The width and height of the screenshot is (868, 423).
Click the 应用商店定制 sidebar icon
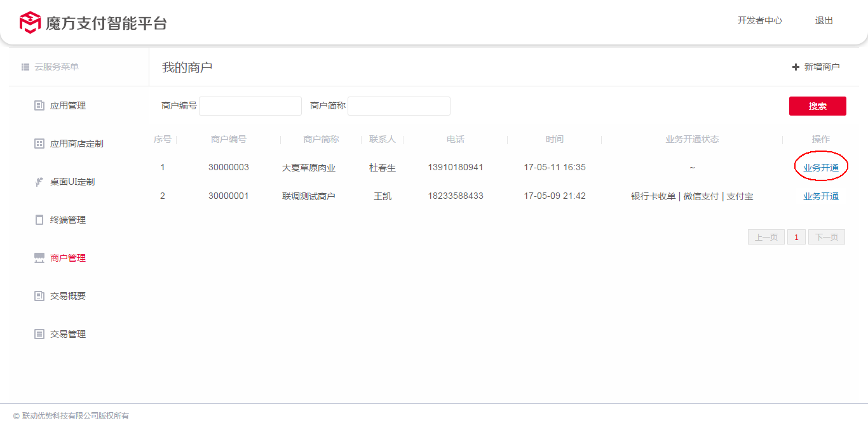coord(39,144)
